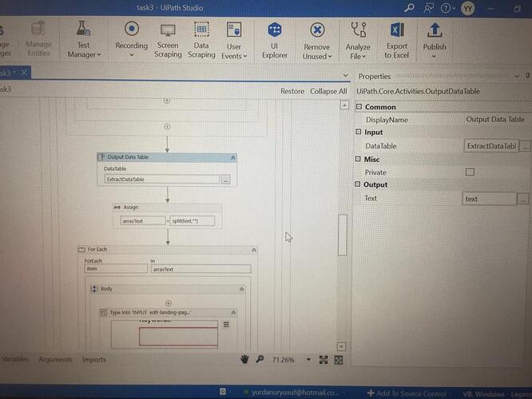This screenshot has width=532, height=399.
Task: Open ellipsis button in Output Data Table activity
Action: click(x=226, y=180)
